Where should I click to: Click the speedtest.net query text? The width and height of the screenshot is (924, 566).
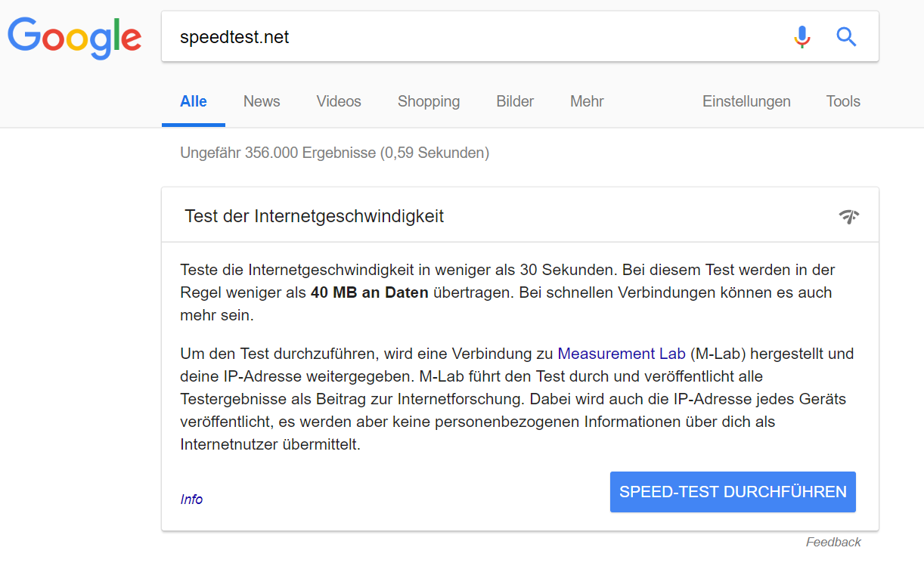235,36
